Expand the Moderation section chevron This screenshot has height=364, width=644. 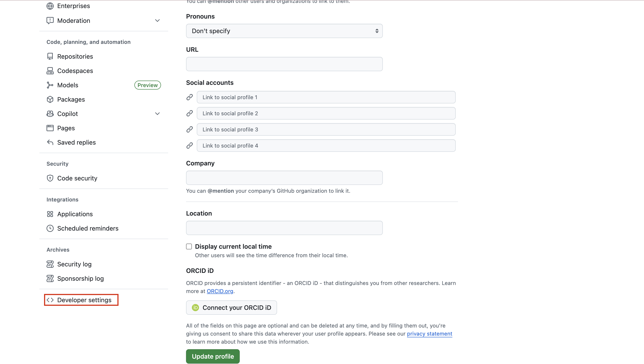click(x=157, y=21)
